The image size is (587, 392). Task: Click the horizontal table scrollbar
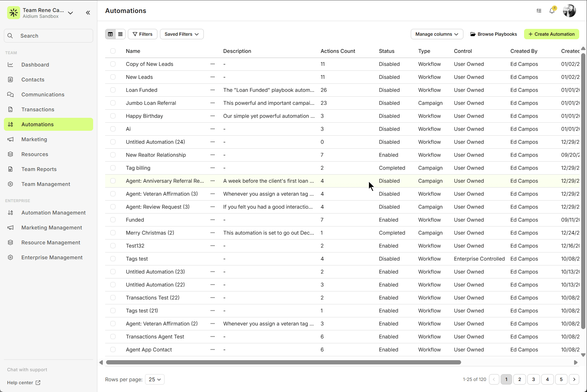pyautogui.click(x=283, y=362)
